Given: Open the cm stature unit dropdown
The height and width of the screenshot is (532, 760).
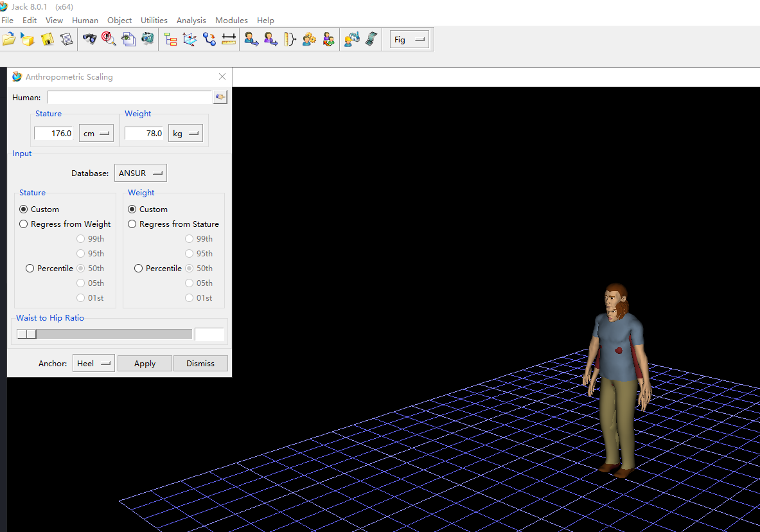Looking at the screenshot, I should click(96, 134).
